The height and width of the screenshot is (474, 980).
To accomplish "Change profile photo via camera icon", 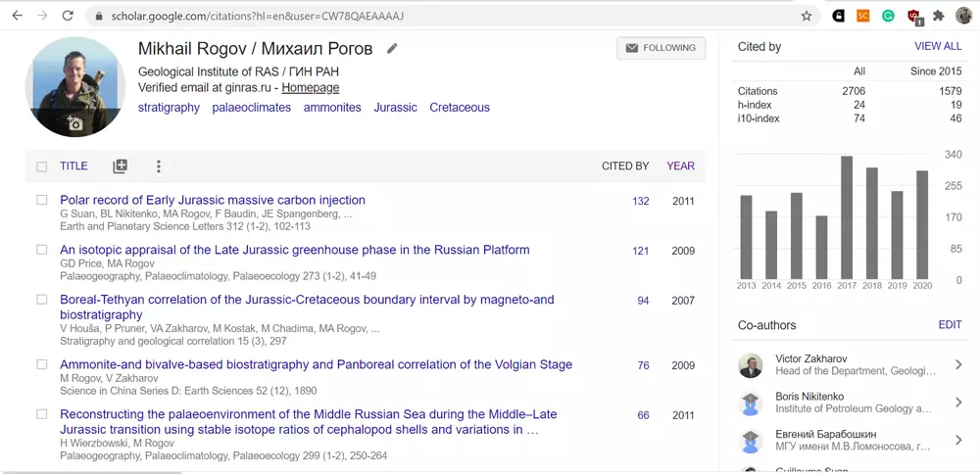I will point(74,123).
